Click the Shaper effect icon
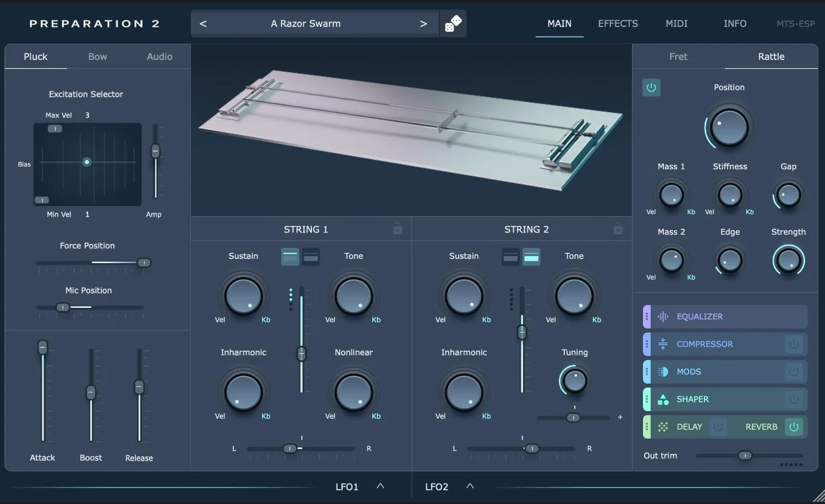825x504 pixels. (663, 399)
